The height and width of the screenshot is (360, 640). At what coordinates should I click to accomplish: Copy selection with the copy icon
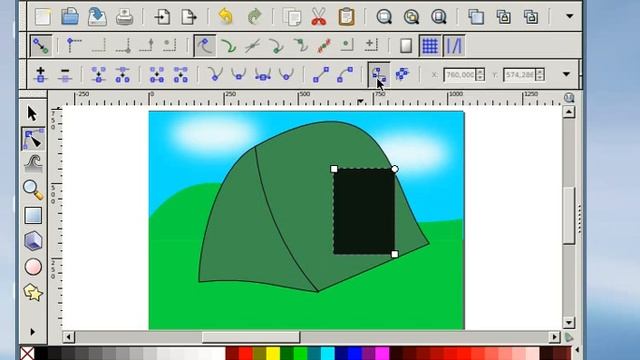coord(292,17)
